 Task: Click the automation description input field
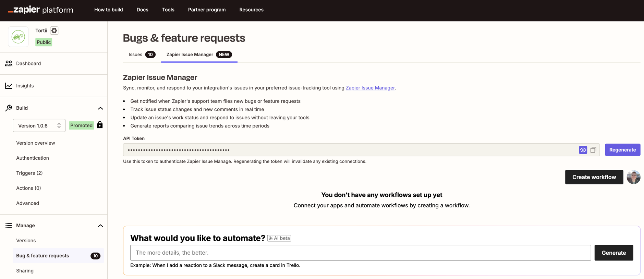pyautogui.click(x=360, y=253)
